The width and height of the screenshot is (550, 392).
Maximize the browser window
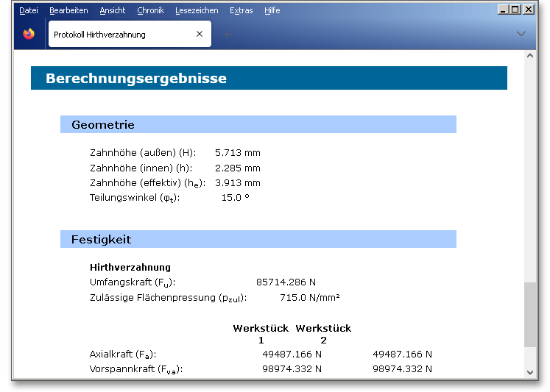tap(516, 10)
